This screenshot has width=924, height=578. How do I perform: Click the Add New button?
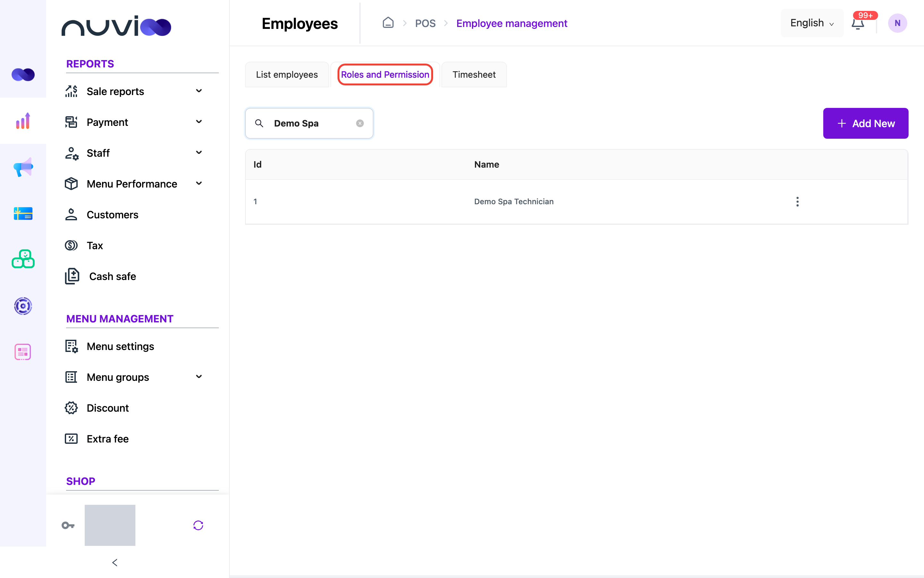coord(866,123)
